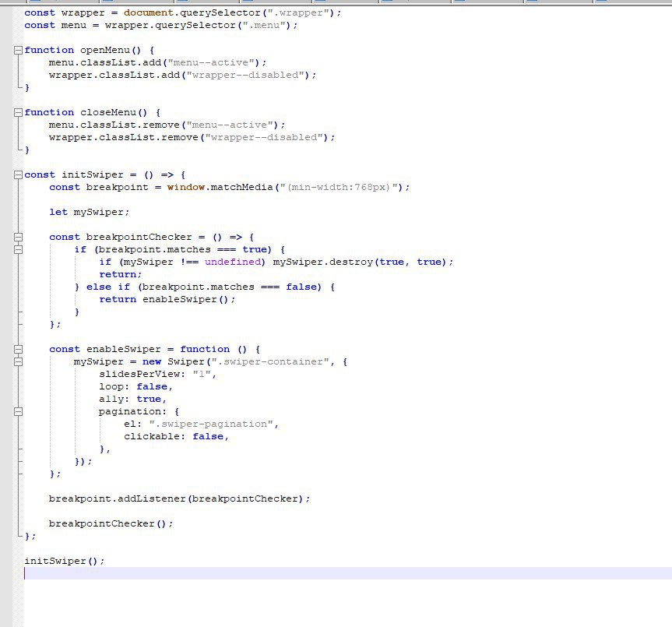Click the 'else if (breakpoint.matches === false)' line

(x=205, y=287)
